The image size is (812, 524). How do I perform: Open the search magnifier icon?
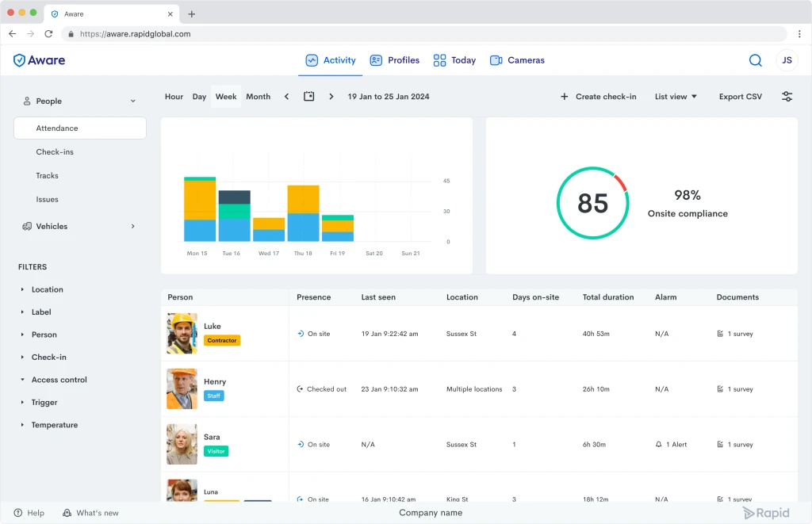point(755,60)
